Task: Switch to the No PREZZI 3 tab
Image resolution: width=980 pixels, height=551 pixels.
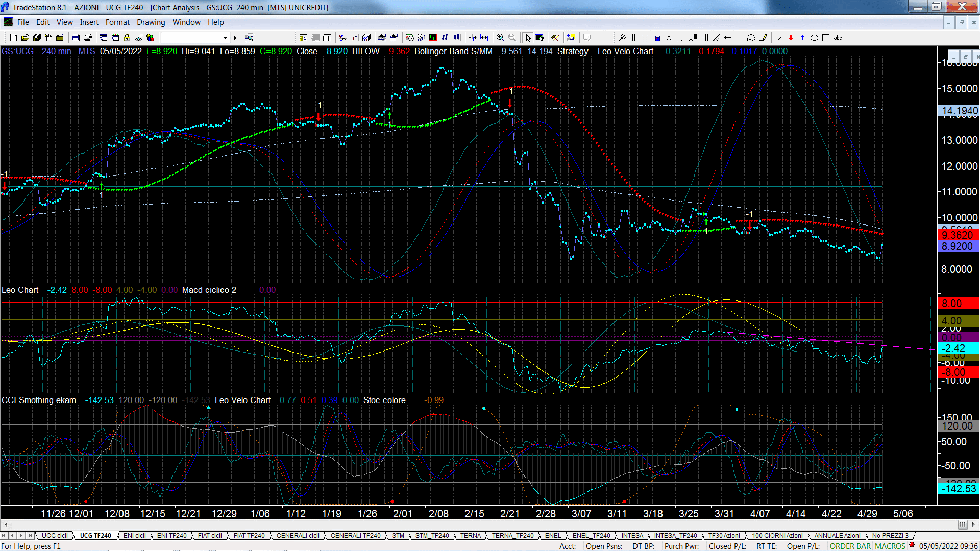Action: click(891, 536)
